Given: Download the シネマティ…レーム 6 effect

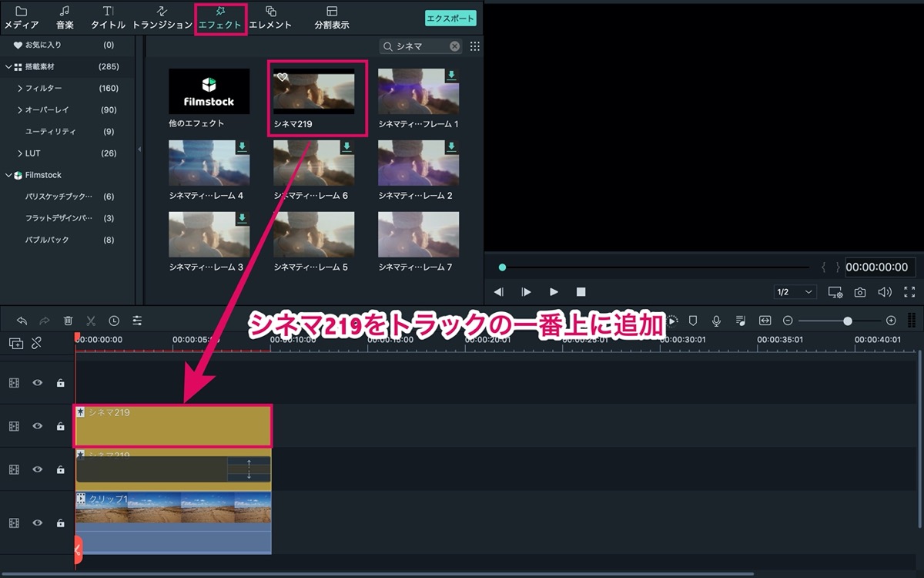Looking at the screenshot, I should point(346,146).
